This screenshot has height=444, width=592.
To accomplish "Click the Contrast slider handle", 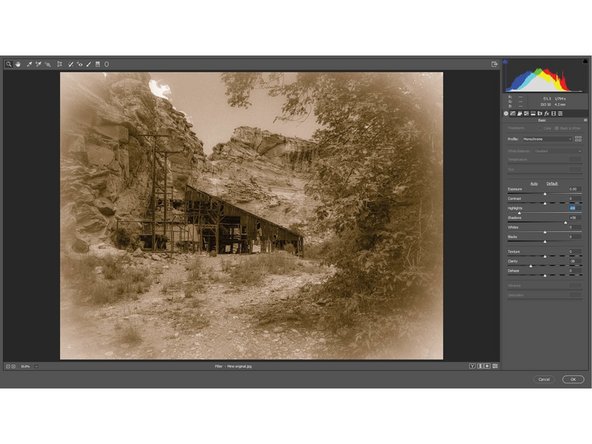I will click(545, 204).
